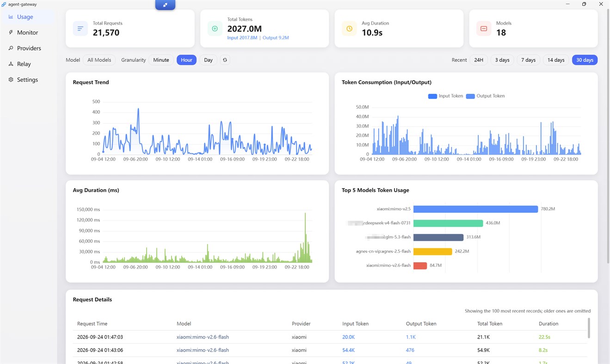Image resolution: width=610 pixels, height=364 pixels.
Task: Click the Providers key icon in sidebar
Action: (x=11, y=48)
